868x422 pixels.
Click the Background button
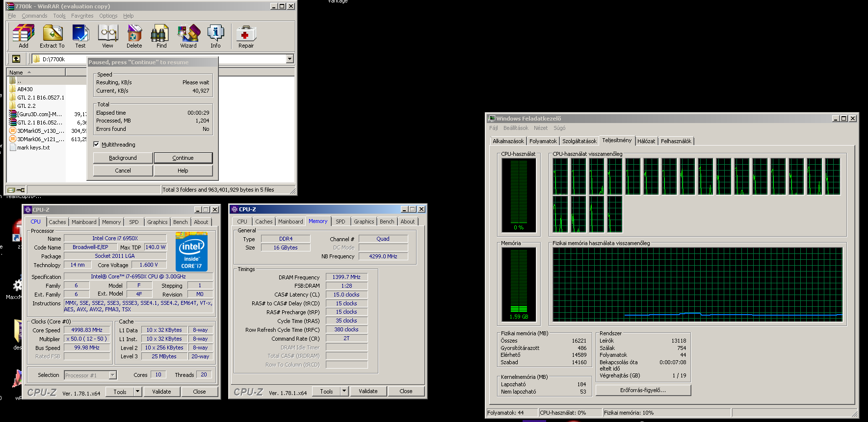point(123,158)
